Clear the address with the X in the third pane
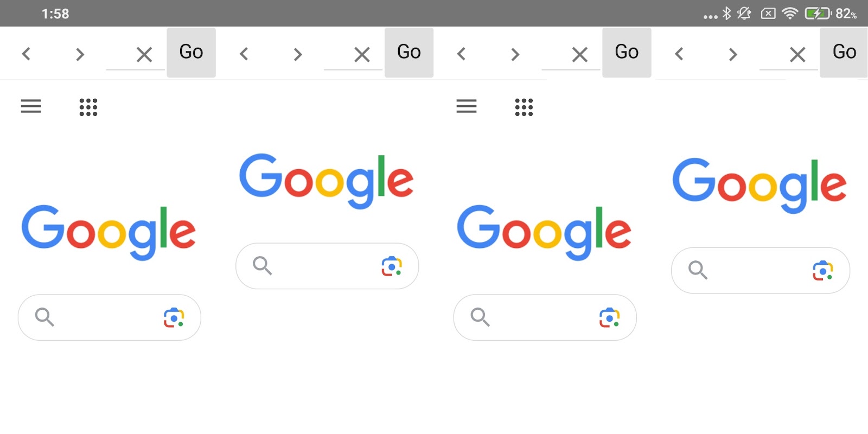868x434 pixels. click(x=580, y=54)
